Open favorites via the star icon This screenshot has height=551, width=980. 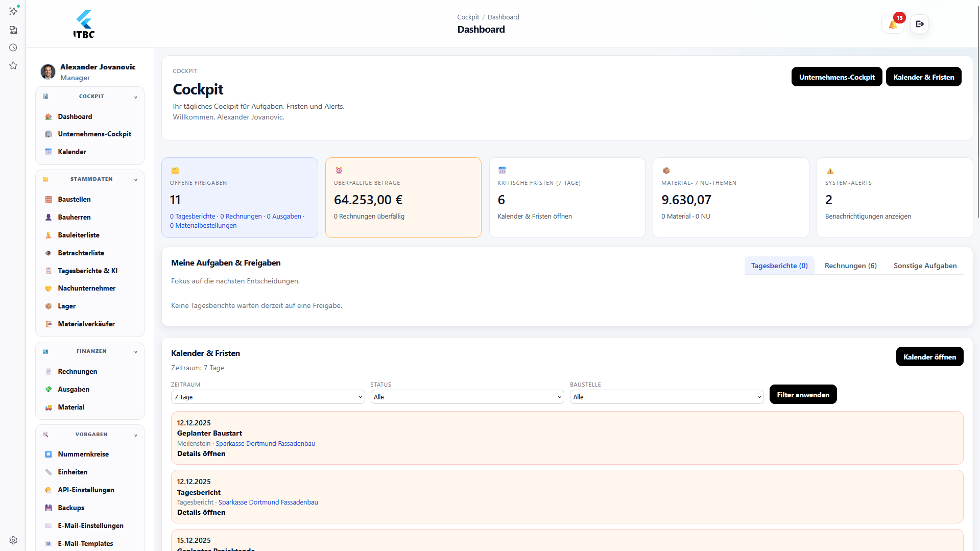pyautogui.click(x=13, y=65)
